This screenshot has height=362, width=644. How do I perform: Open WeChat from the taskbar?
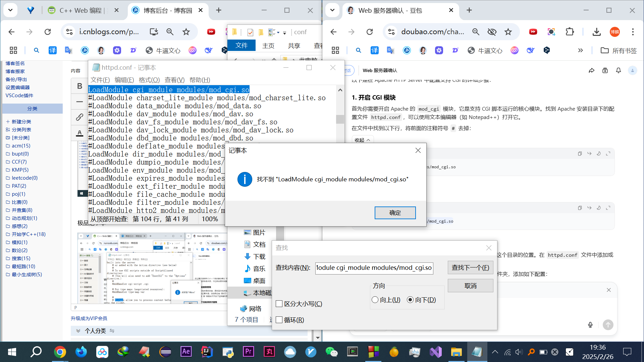click(x=331, y=352)
